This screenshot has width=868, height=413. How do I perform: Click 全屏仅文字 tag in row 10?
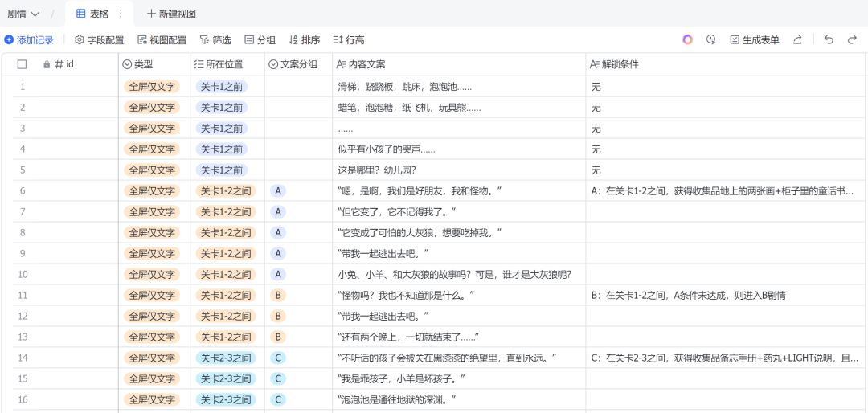152,275
